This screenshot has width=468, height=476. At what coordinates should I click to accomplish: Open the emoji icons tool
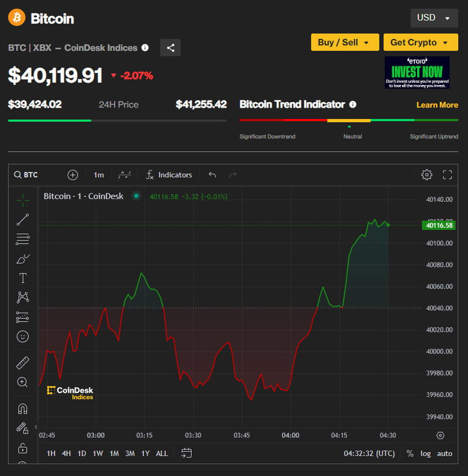23,336
